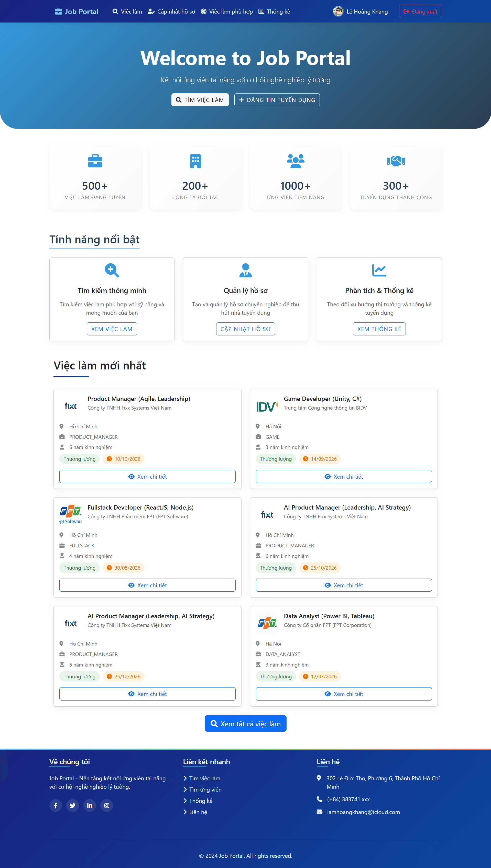Screen dimensions: 491x868
Task: Click the handshake icon above 300+
Action: 396,161
